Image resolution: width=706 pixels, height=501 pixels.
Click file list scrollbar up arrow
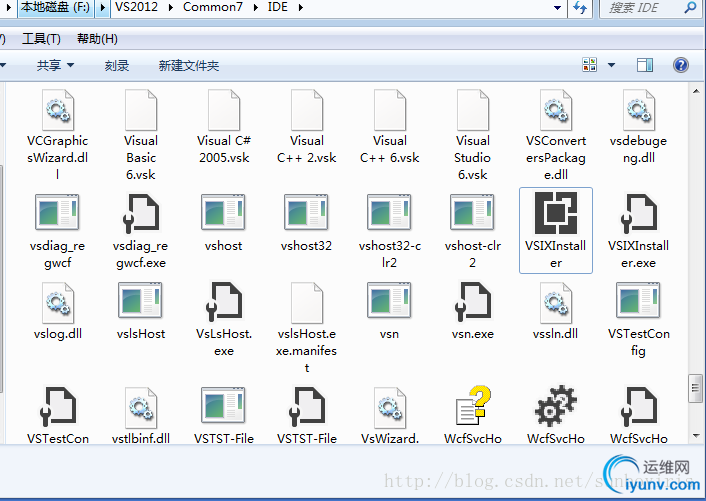pos(696,91)
